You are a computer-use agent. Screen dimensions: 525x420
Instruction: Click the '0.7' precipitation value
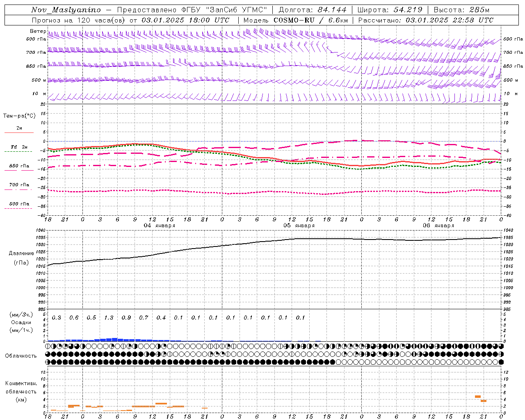(144, 318)
